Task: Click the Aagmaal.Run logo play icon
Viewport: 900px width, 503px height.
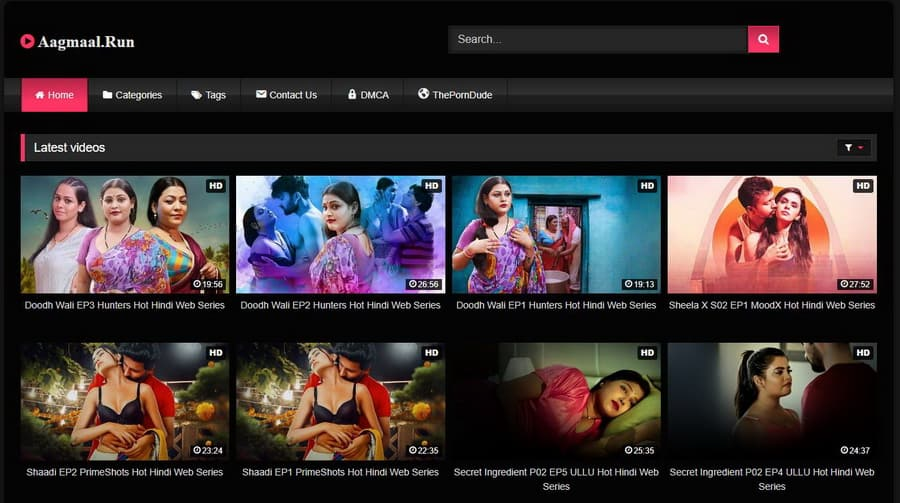Action: 27,42
